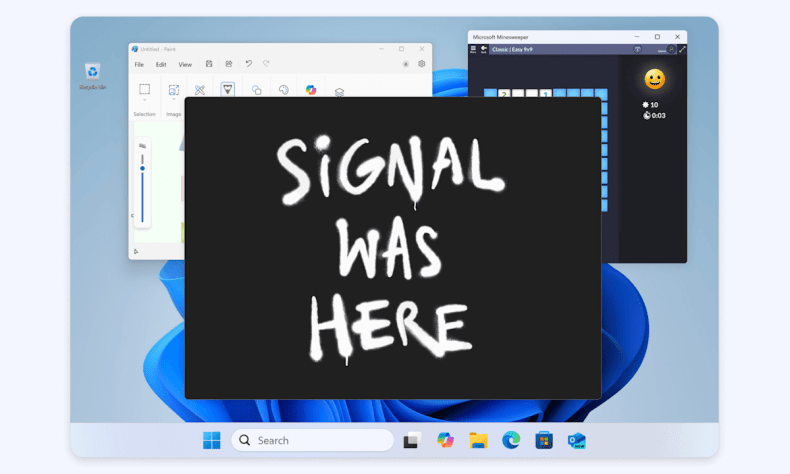Expand the Selection tool dropdown arrow
Viewport: 790px width, 474px height.
(x=145, y=100)
